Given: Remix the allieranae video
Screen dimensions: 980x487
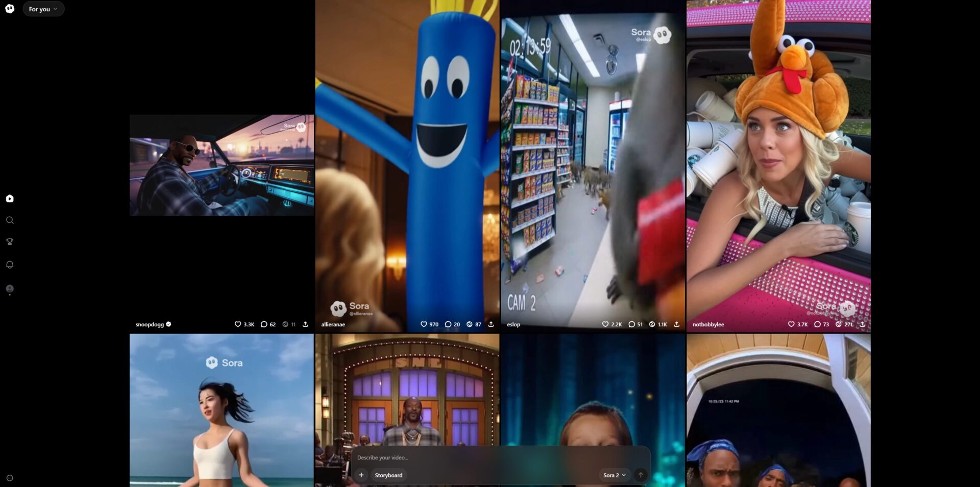Looking at the screenshot, I should [x=470, y=324].
